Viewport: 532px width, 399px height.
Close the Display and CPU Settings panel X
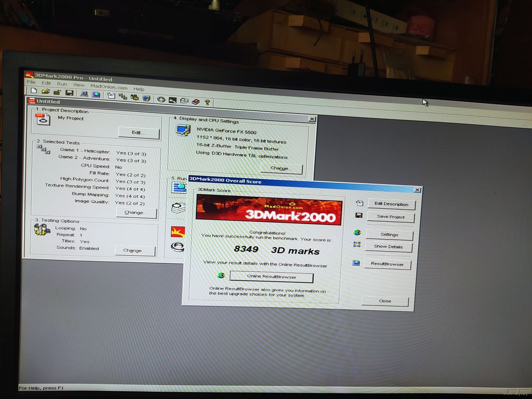click(312, 119)
